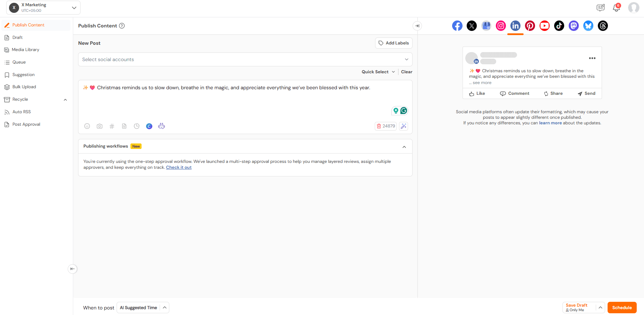Select the YouTube platform icon in preview bar
This screenshot has height=315, width=644.
coord(544,25)
